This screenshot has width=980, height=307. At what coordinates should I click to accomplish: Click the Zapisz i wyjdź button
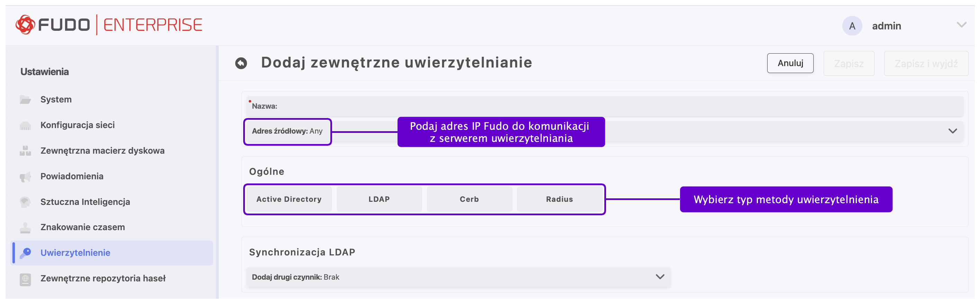pos(926,64)
